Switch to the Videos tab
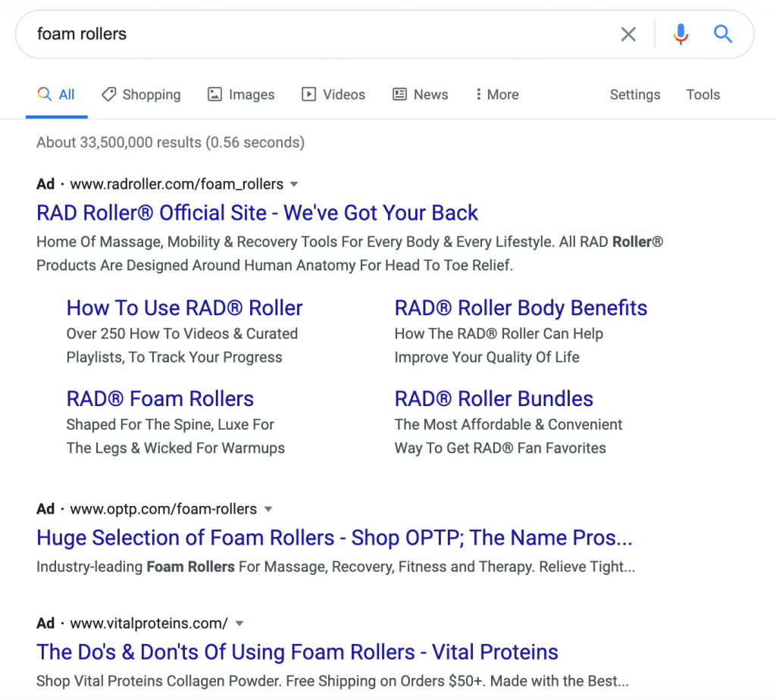 (x=333, y=95)
